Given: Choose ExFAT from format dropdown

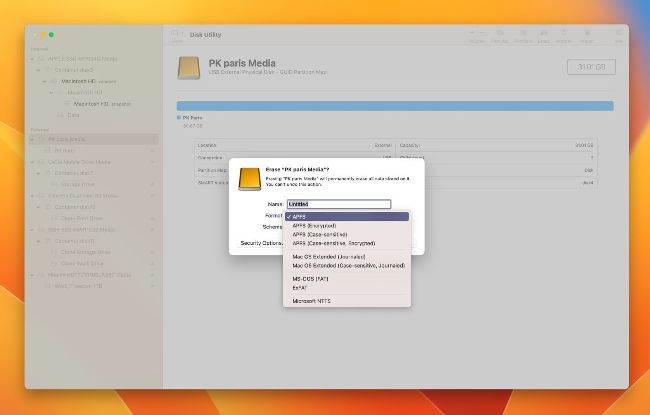Looking at the screenshot, I should point(300,287).
